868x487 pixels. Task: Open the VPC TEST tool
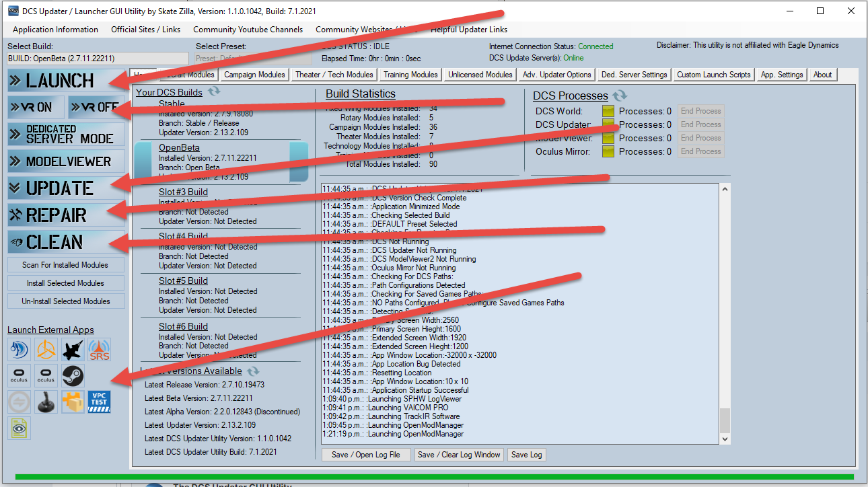pos(98,402)
